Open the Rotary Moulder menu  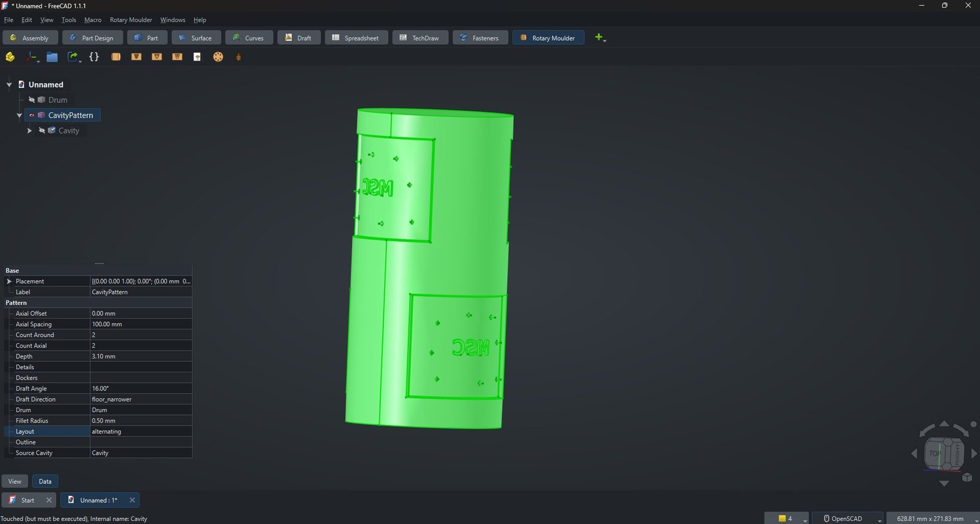coord(131,20)
